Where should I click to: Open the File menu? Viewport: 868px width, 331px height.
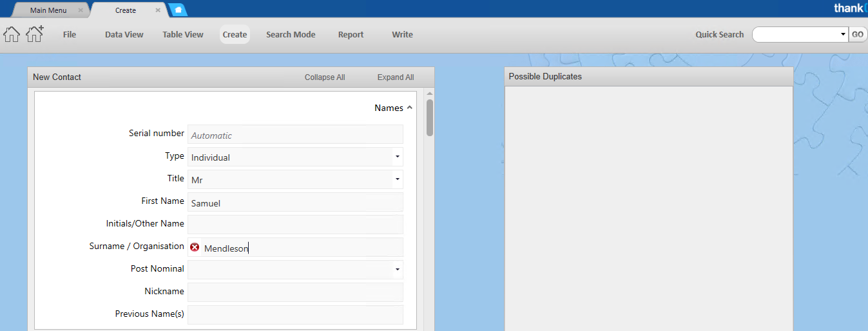[70, 35]
